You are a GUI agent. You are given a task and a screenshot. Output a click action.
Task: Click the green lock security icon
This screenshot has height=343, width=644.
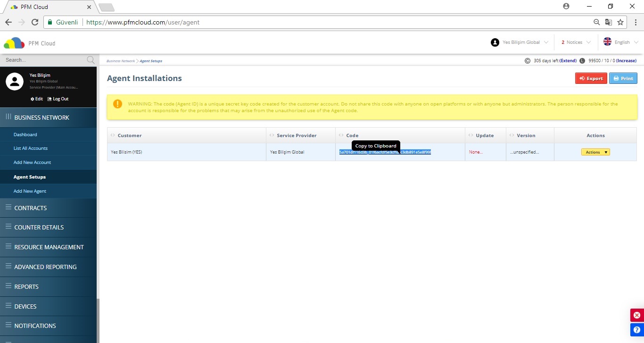coord(50,22)
